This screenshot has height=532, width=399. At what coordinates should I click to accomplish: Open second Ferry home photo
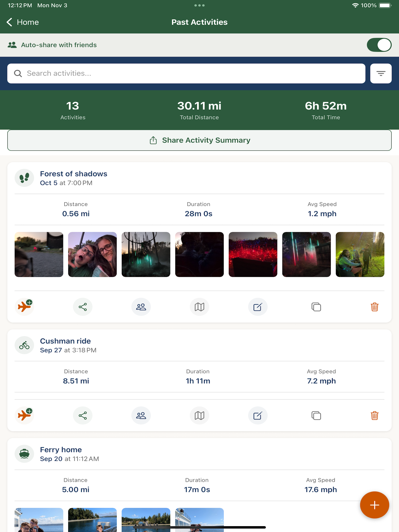point(92,520)
